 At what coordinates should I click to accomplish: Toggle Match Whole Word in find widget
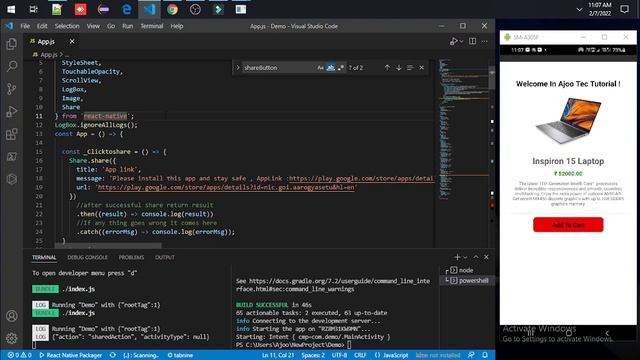point(331,68)
